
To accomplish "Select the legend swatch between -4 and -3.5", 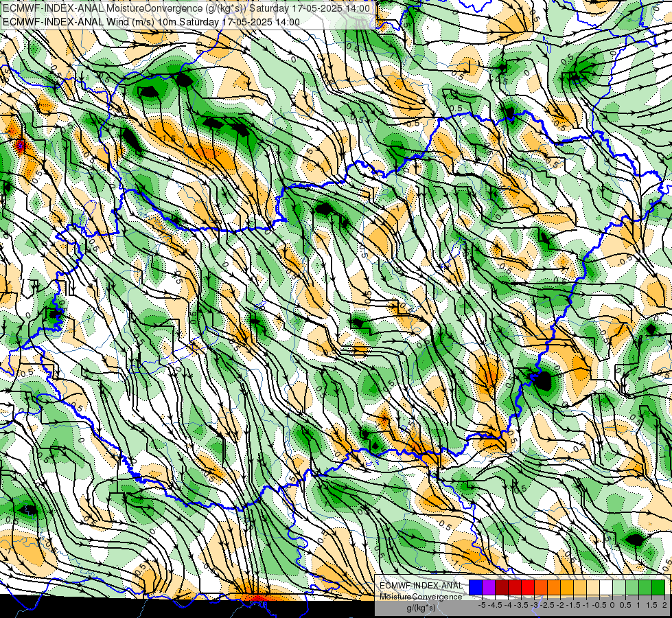I will [515, 588].
